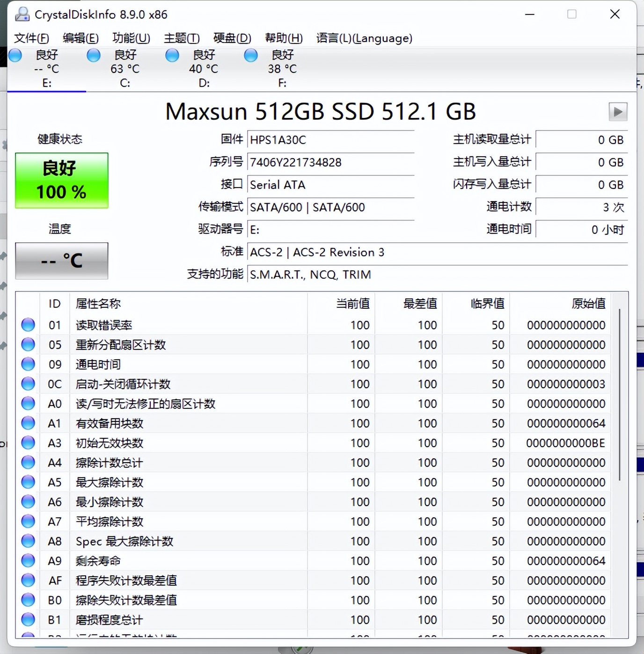
Task: Click the blue dot beside 重新分配扇区计数
Action: tap(28, 344)
